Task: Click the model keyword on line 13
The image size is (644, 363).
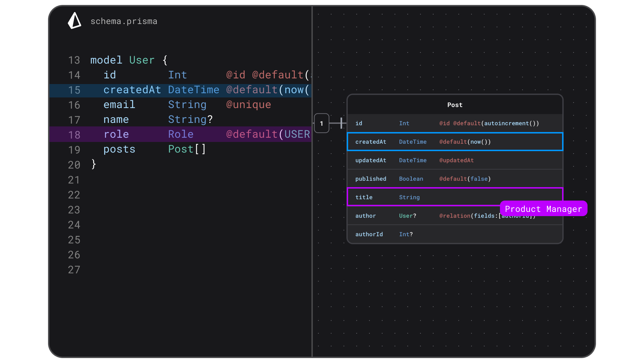Action: click(x=106, y=60)
